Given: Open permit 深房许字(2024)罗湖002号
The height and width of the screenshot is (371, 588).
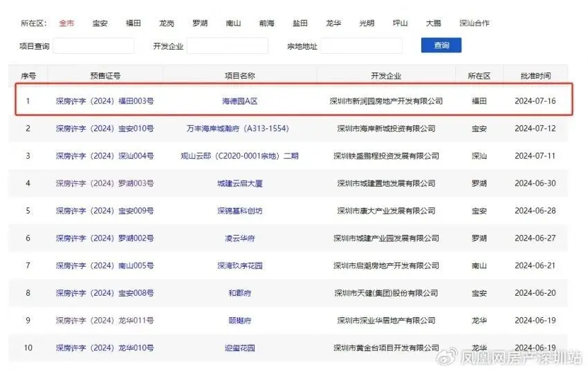Looking at the screenshot, I should click(104, 238).
